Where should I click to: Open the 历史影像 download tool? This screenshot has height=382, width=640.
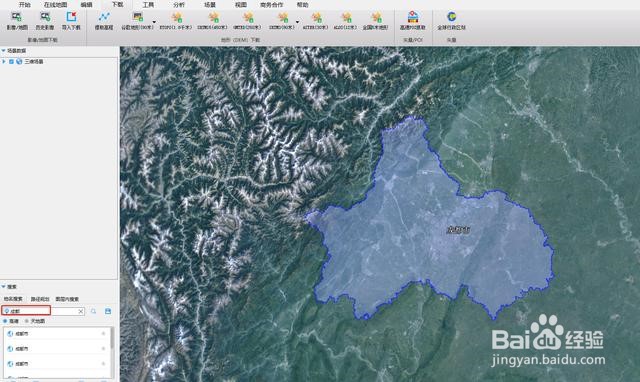coord(45,20)
